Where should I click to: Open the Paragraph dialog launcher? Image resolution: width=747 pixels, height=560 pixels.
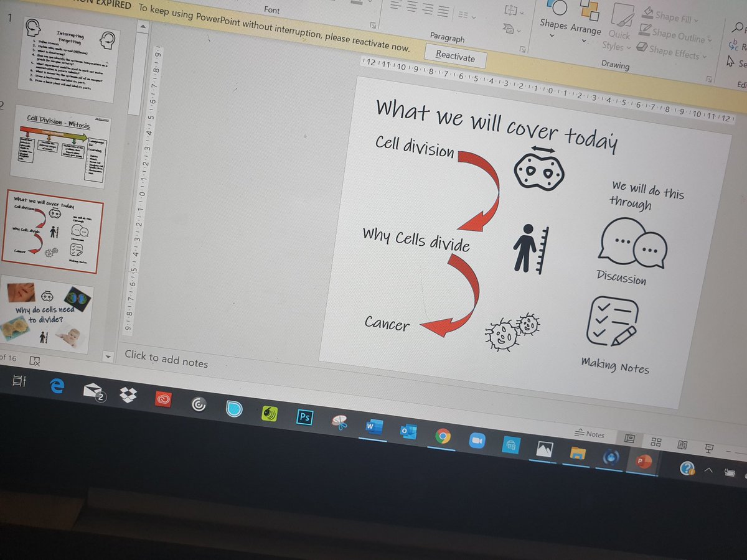click(x=522, y=49)
